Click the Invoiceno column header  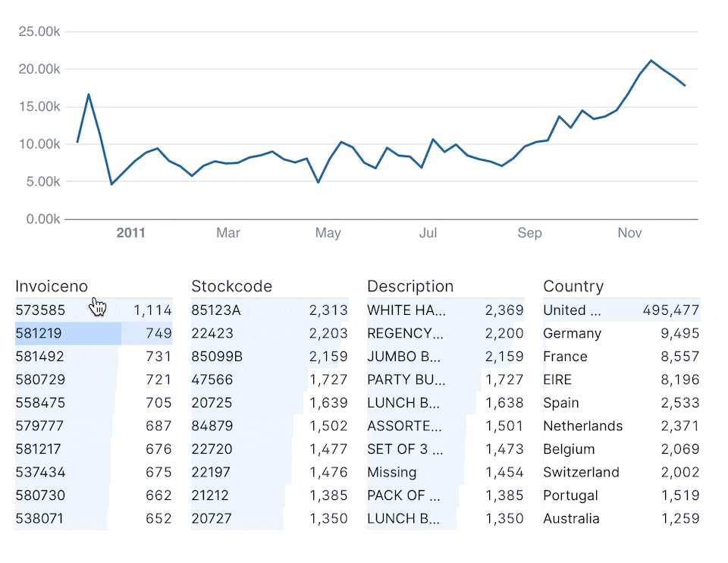(52, 286)
